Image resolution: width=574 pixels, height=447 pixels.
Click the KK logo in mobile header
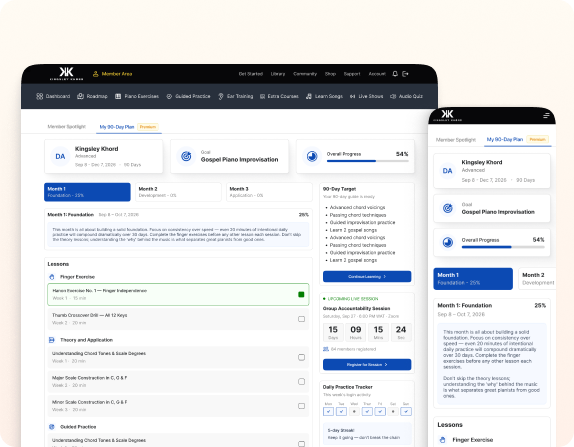447,115
